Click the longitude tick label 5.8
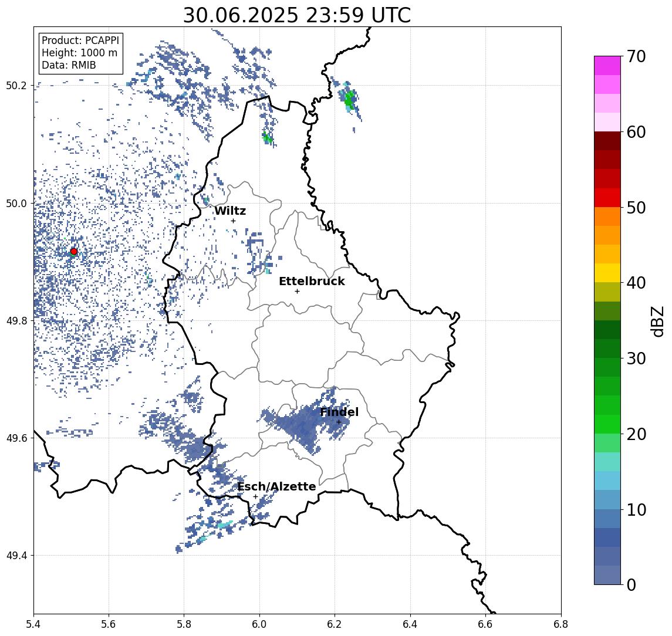 pos(184,624)
